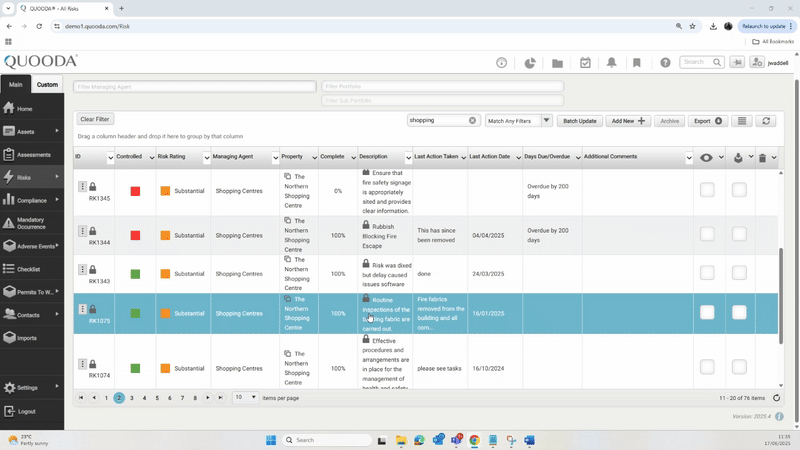The height and width of the screenshot is (450, 800).
Task: Open the folder icon in top toolbar
Action: (x=557, y=63)
